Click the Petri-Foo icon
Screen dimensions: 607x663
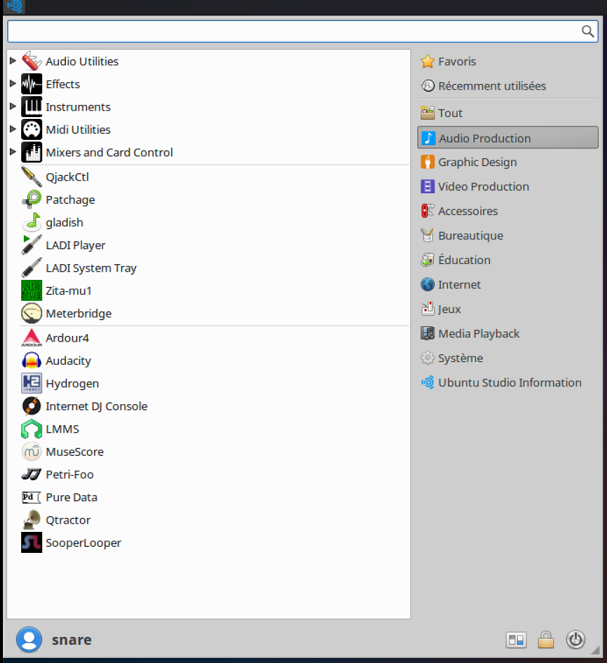pyautogui.click(x=31, y=474)
